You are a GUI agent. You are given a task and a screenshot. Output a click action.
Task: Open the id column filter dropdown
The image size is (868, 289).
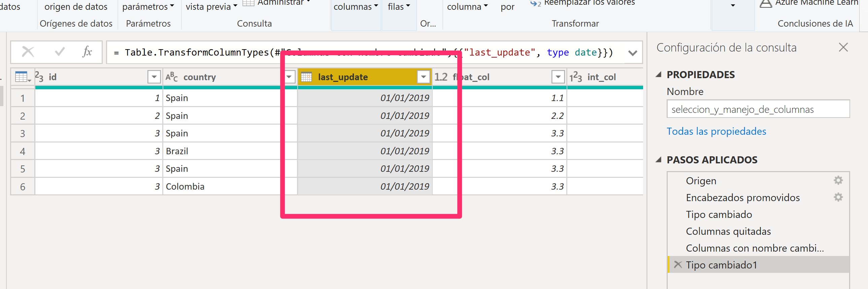154,77
